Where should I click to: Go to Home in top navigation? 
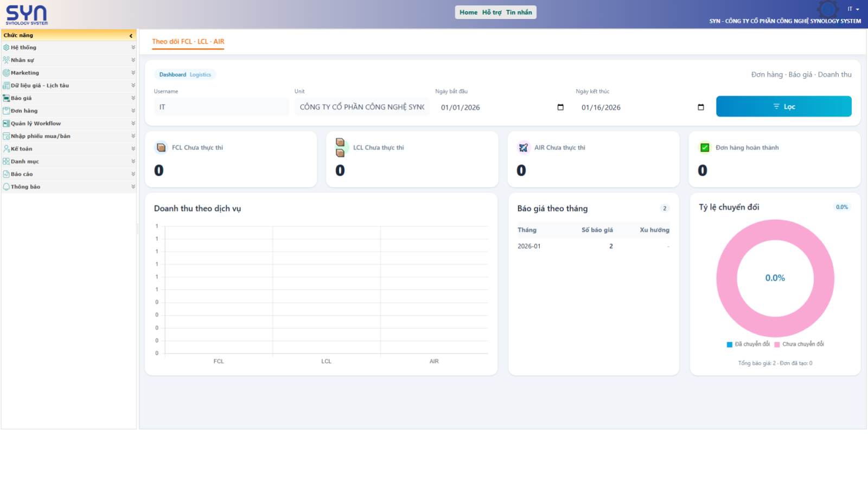pos(468,12)
